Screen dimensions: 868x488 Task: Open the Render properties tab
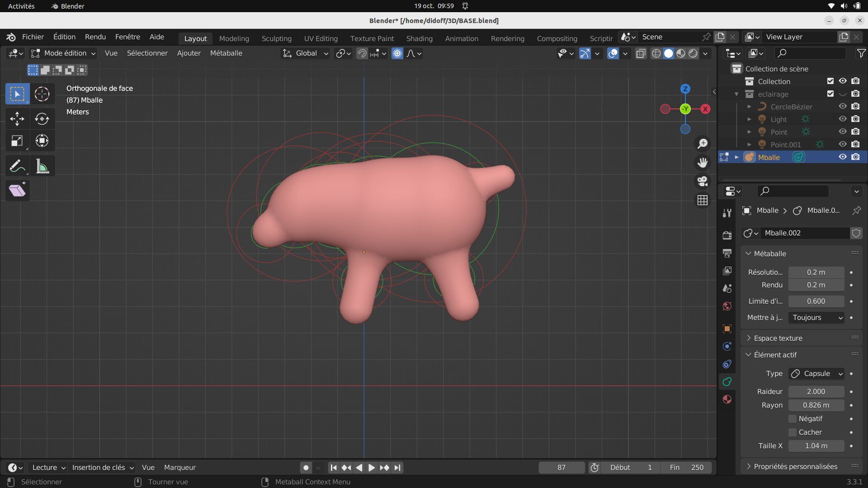point(727,235)
